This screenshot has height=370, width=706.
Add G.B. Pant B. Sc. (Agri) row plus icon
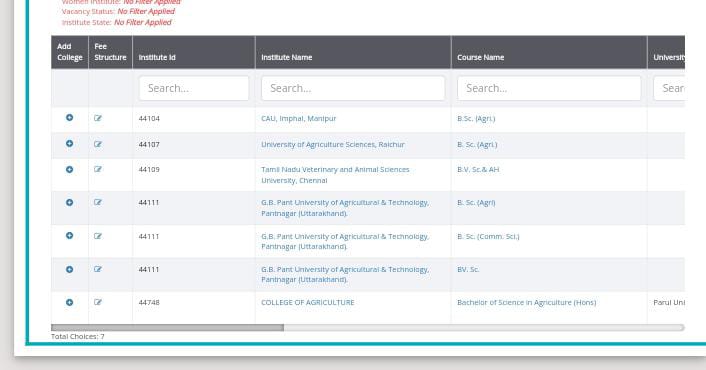tap(69, 203)
